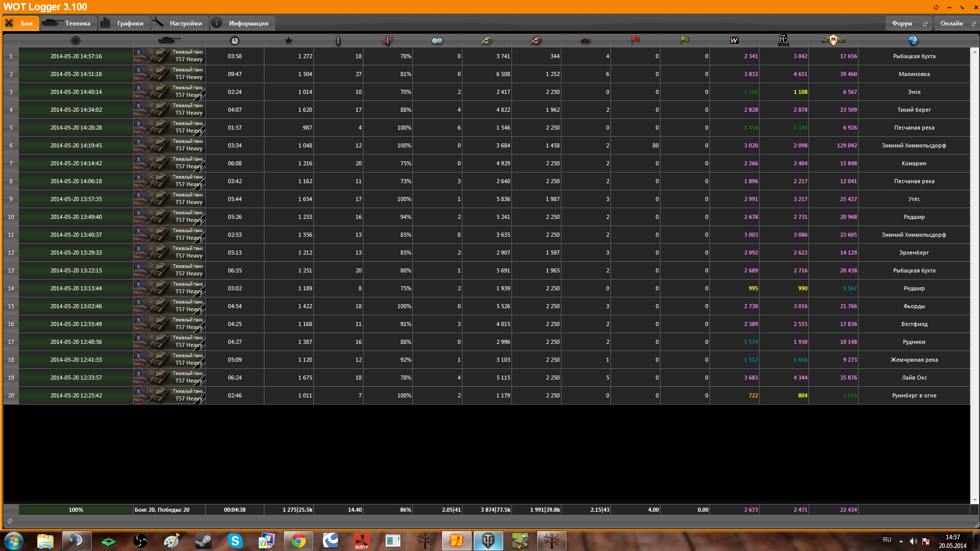
Task: Click the yellow 995 rating in row 14
Action: click(753, 288)
